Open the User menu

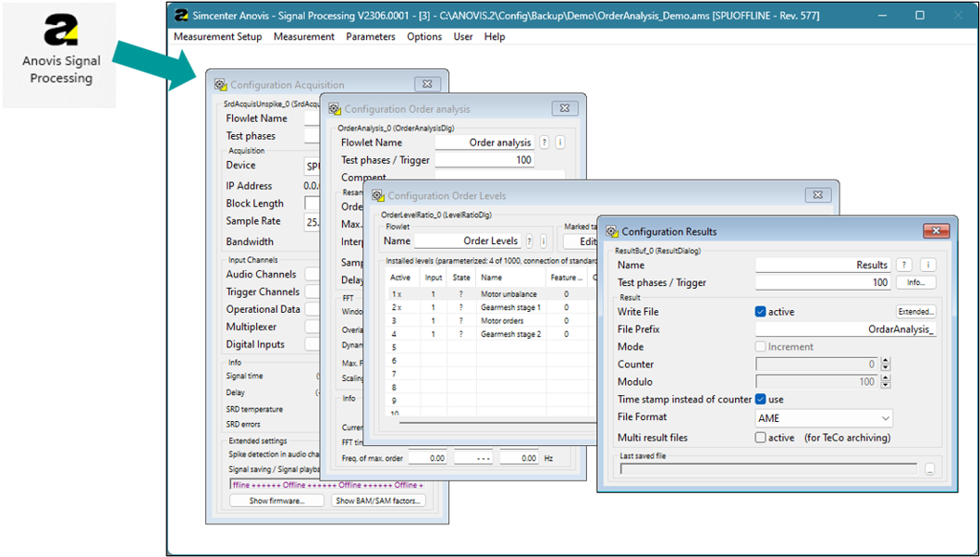[x=463, y=36]
